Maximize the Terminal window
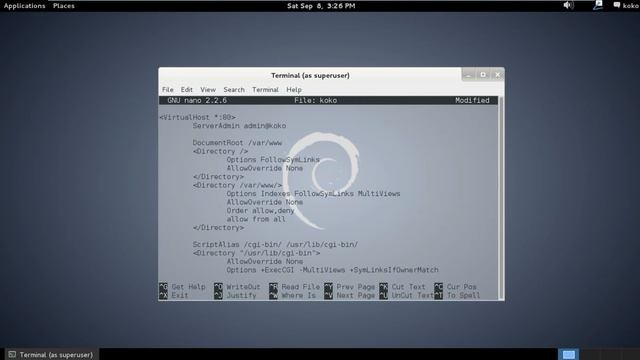Image resolution: width=640 pixels, height=360 pixels. (483, 75)
